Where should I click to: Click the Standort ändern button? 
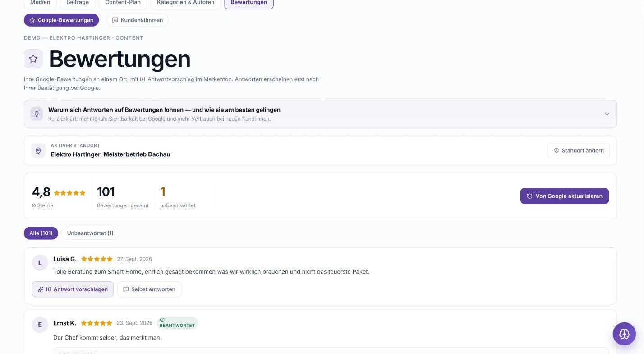coord(579,150)
